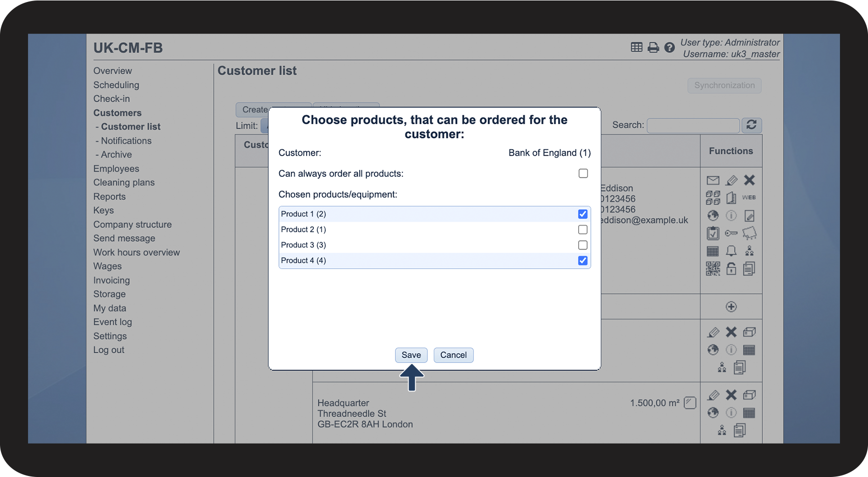Click the 'eddison@example.uk' email text
The image size is (868, 477).
tap(644, 220)
